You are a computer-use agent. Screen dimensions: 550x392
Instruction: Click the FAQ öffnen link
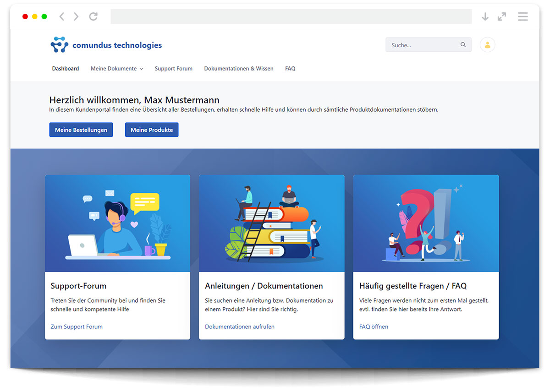pyautogui.click(x=374, y=327)
